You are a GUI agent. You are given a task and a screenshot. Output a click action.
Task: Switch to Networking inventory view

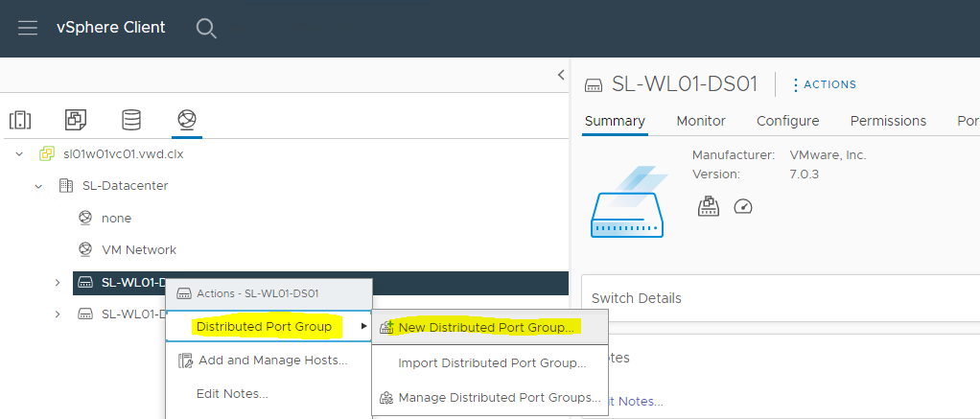(x=187, y=119)
